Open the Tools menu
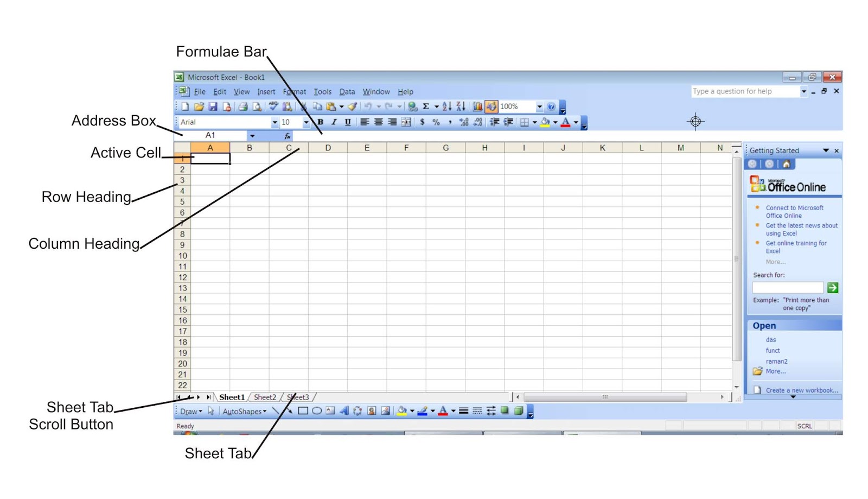This screenshot has width=868, height=499. 323,92
